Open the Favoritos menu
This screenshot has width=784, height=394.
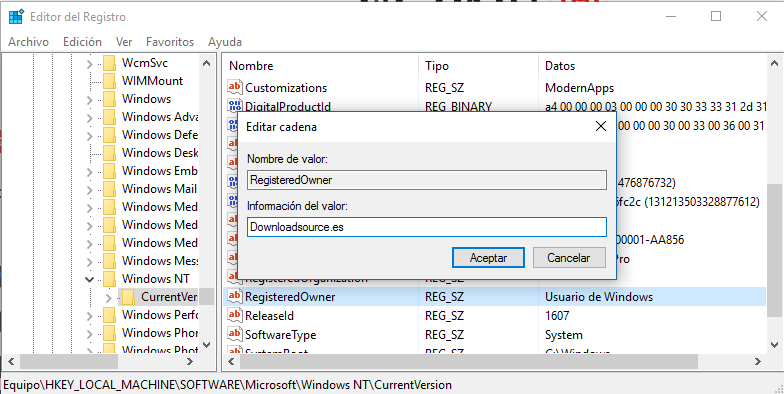pyautogui.click(x=170, y=42)
